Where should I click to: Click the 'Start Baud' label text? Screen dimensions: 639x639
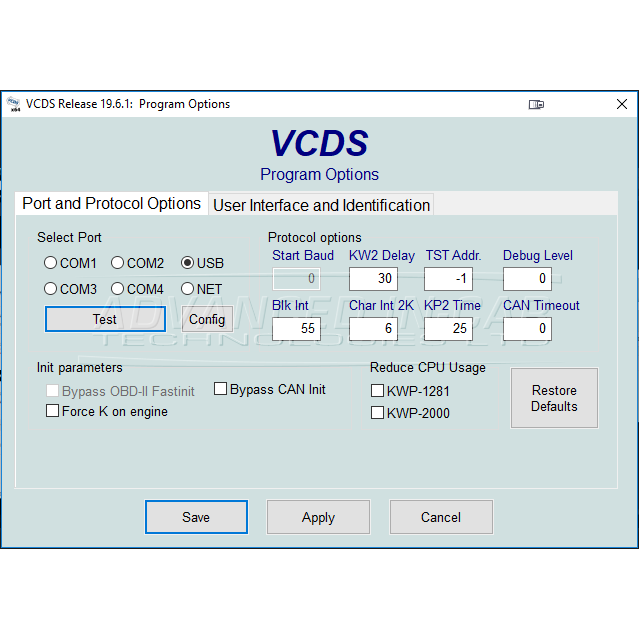(x=303, y=256)
